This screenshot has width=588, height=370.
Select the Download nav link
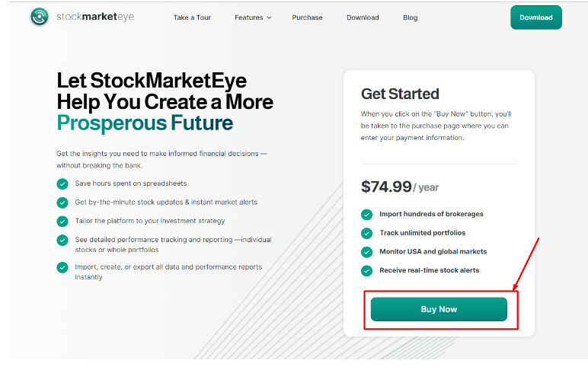[363, 18]
